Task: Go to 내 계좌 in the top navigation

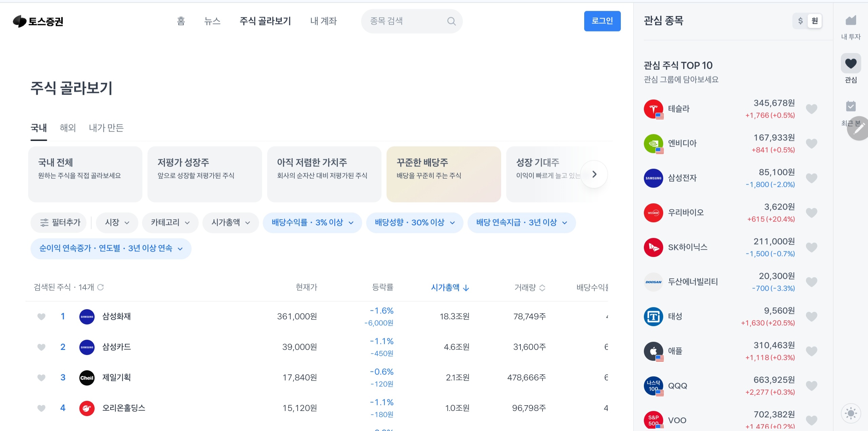Action: [x=323, y=21]
